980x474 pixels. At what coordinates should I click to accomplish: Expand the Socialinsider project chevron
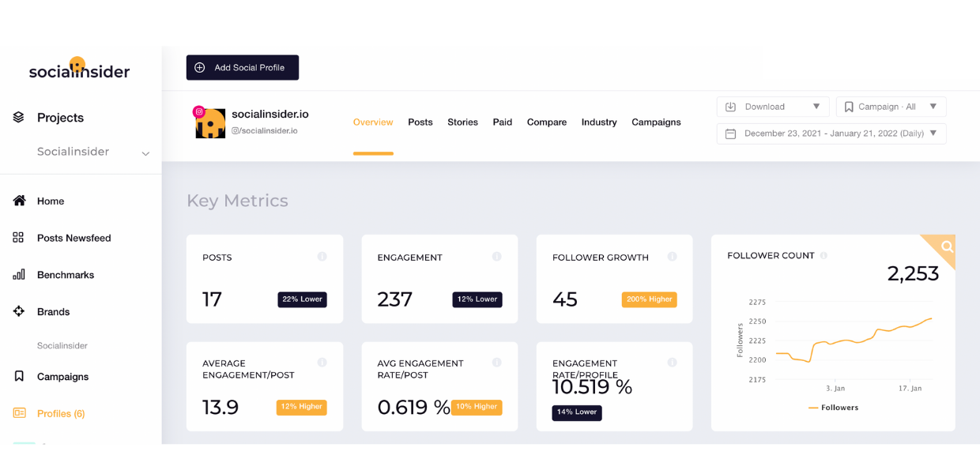(145, 153)
